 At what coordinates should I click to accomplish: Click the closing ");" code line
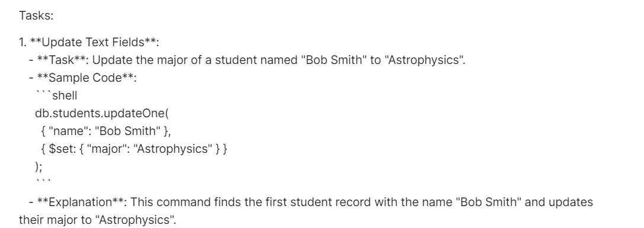39,167
